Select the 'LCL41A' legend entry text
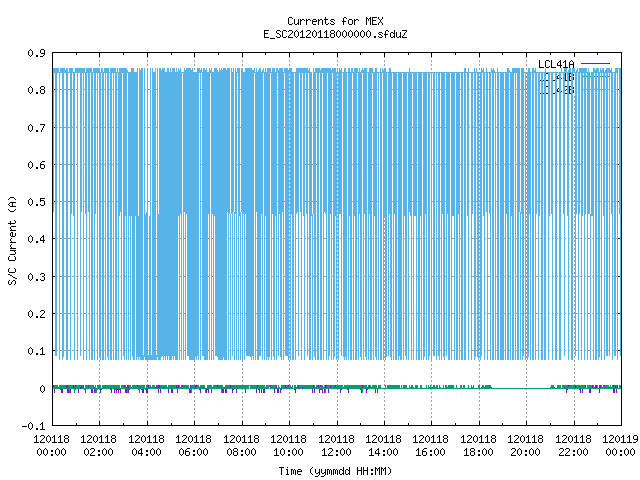The height and width of the screenshot is (480, 640). point(556,64)
